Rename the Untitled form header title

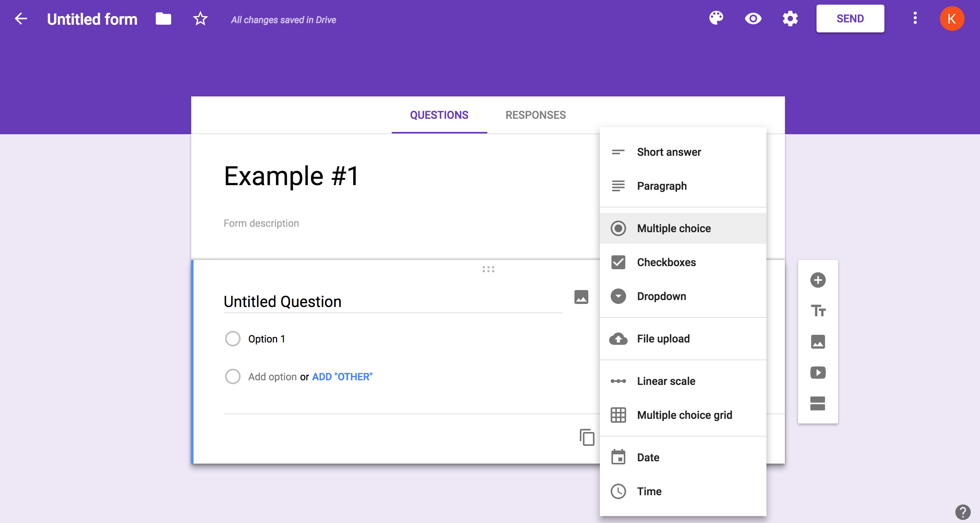coord(92,19)
